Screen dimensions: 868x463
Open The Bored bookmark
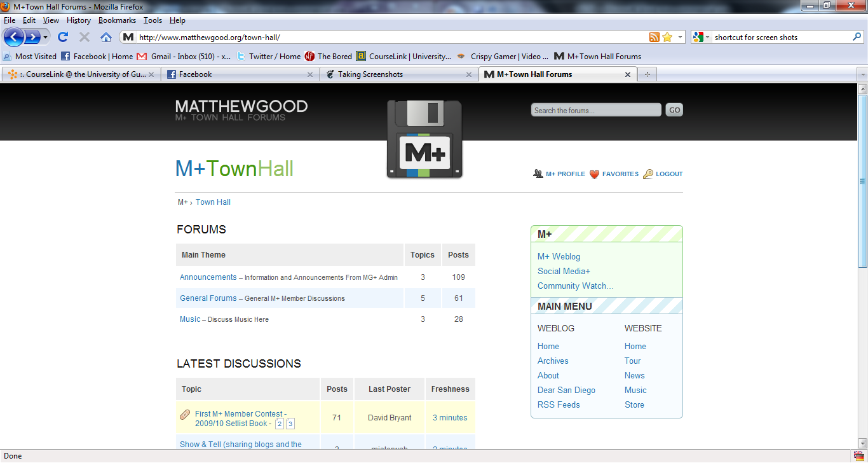329,56
